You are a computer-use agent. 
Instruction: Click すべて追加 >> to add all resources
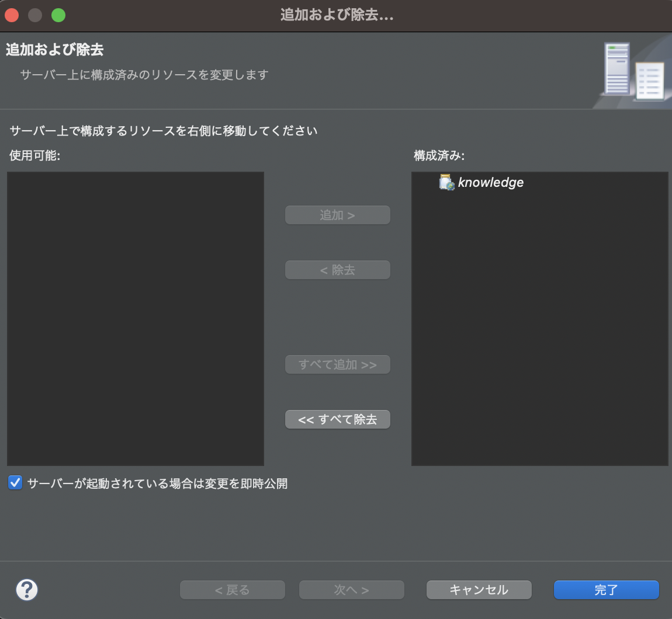(x=337, y=364)
